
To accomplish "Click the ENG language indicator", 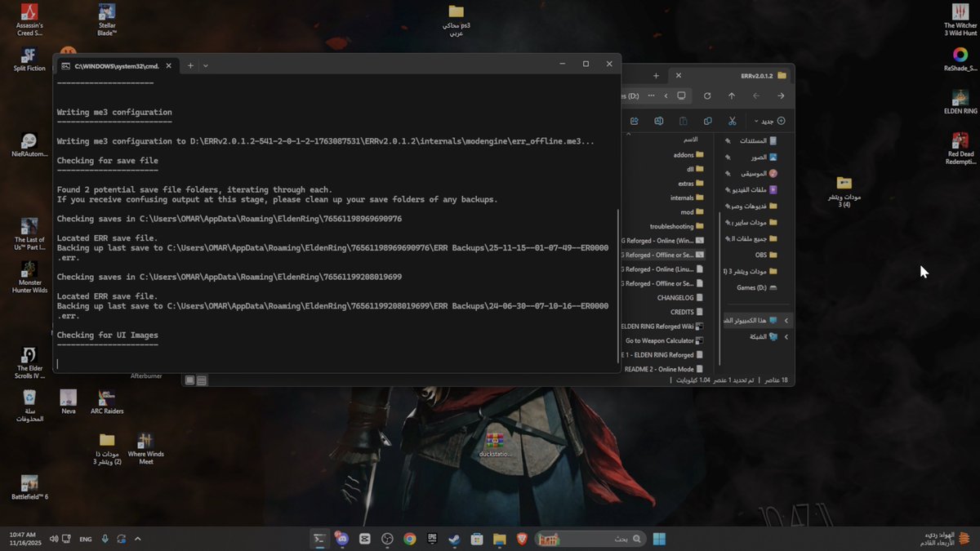I will [x=85, y=539].
